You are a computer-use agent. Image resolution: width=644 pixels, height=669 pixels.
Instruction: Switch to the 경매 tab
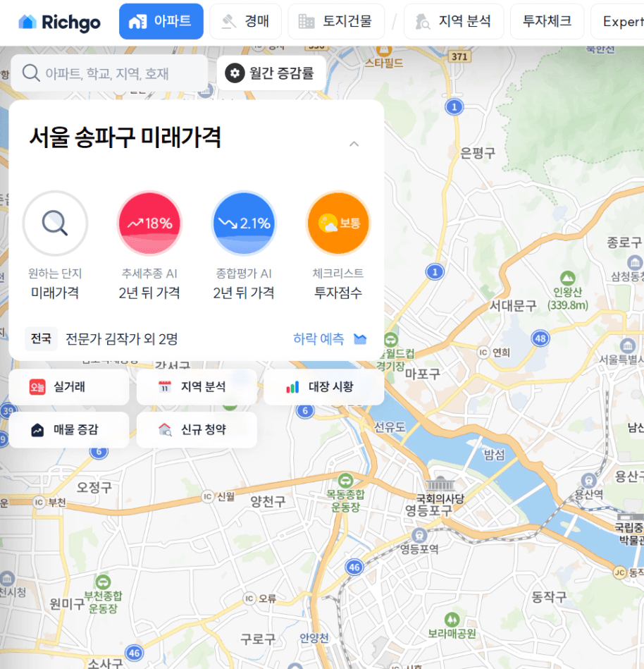point(246,21)
